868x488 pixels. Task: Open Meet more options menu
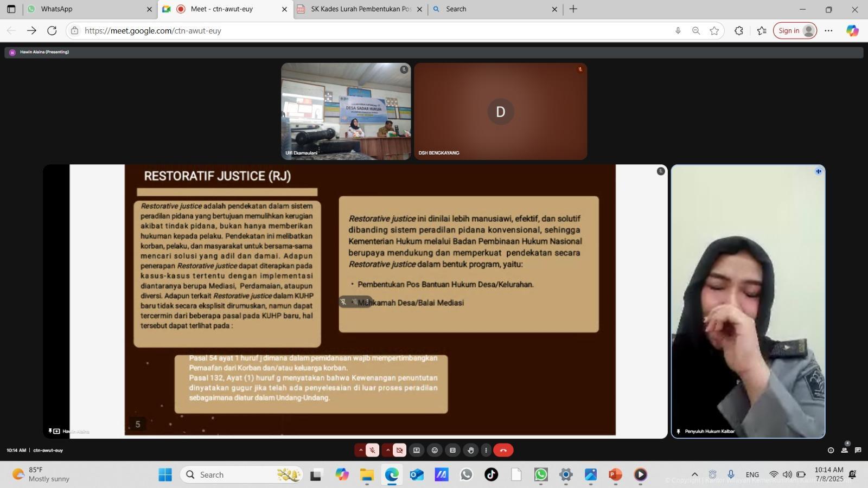tap(486, 450)
